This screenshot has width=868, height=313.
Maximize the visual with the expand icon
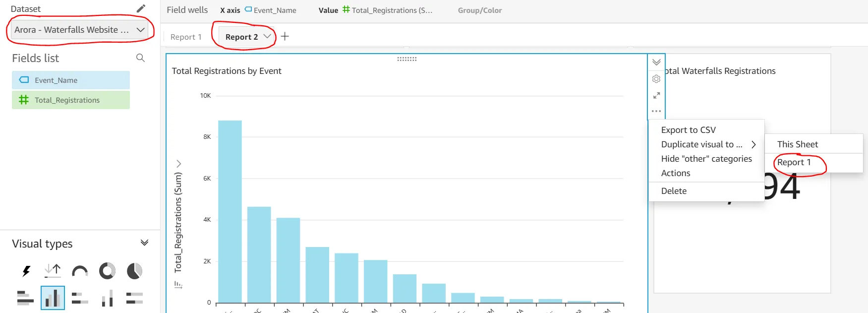[x=656, y=95]
